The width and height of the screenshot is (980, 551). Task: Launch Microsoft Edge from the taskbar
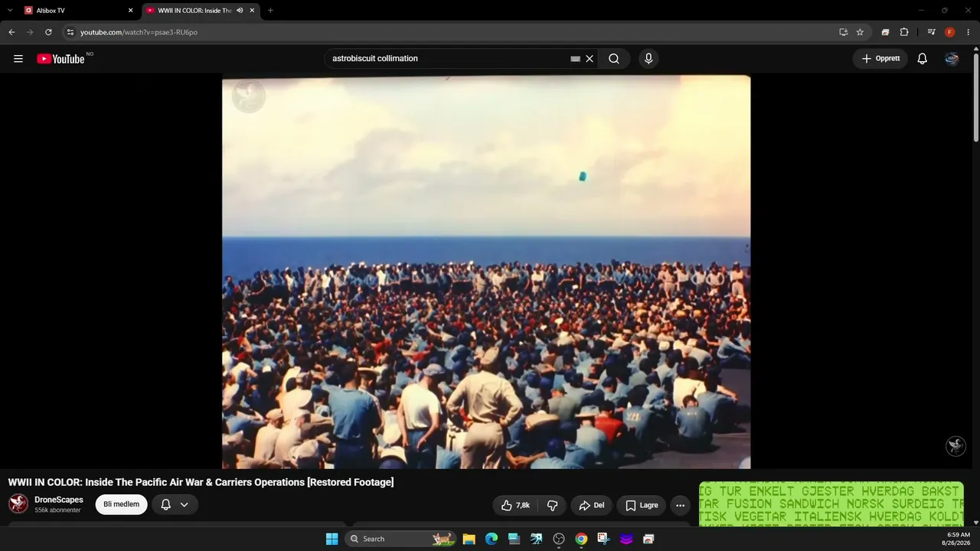coord(492,539)
